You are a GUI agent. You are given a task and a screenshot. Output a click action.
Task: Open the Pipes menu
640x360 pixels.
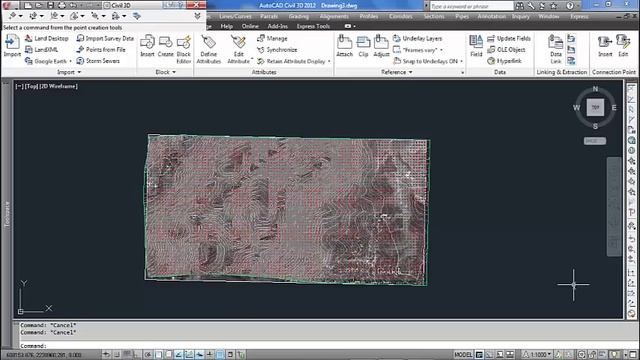[x=462, y=16]
